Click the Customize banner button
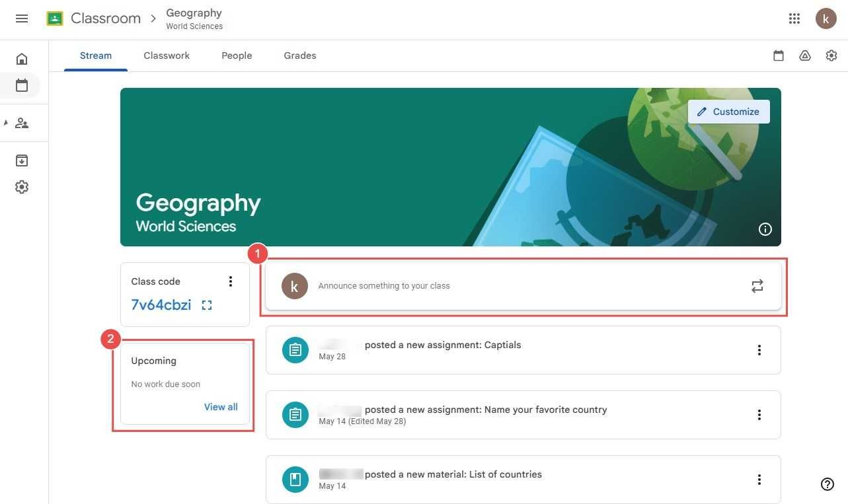The height and width of the screenshot is (504, 848). point(728,112)
